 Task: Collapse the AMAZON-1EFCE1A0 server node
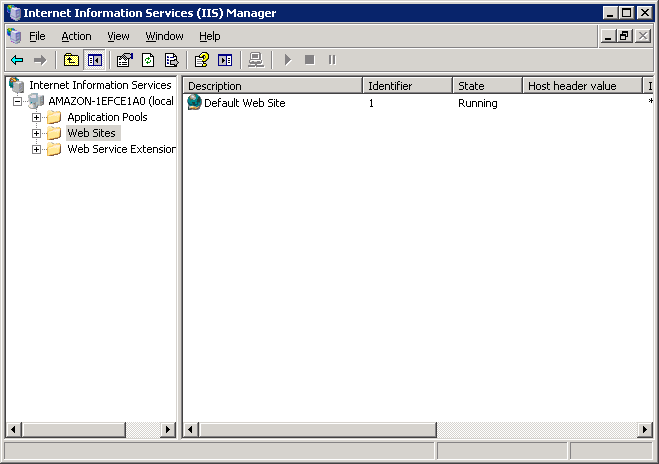pos(17,101)
